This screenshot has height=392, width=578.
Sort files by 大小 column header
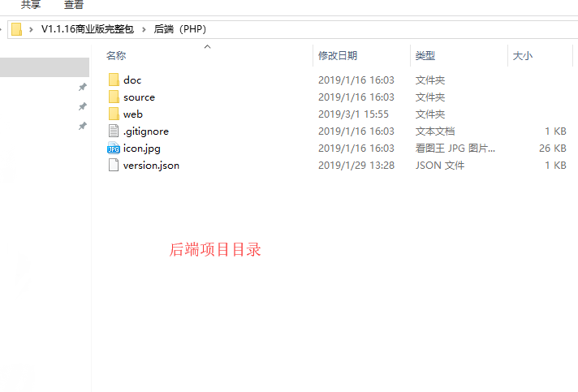(x=522, y=56)
